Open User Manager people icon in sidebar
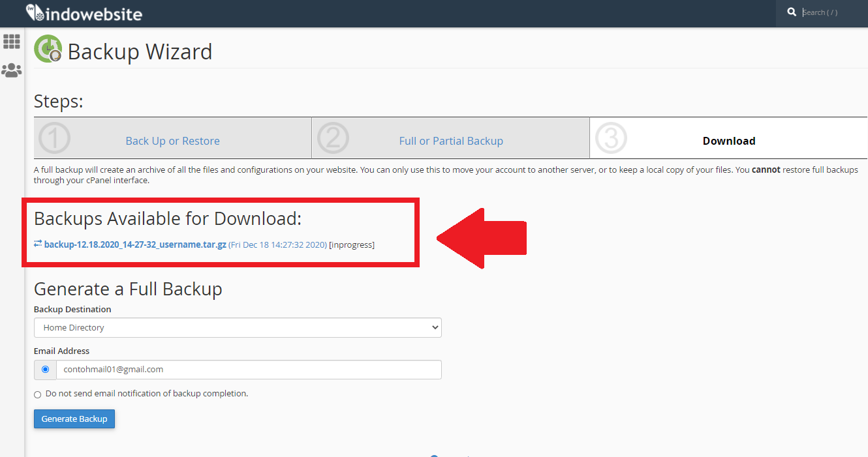Viewport: 868px width, 457px height. pos(12,70)
